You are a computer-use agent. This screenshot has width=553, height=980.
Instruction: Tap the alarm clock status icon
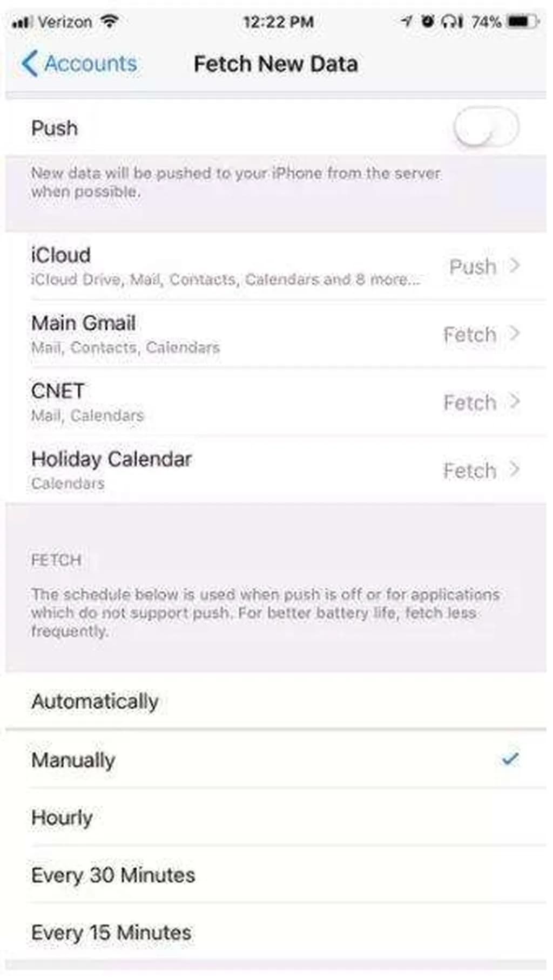428,22
